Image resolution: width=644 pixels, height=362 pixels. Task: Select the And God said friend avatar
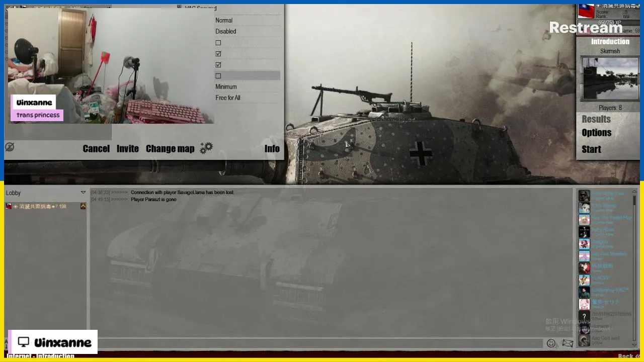pyautogui.click(x=584, y=340)
